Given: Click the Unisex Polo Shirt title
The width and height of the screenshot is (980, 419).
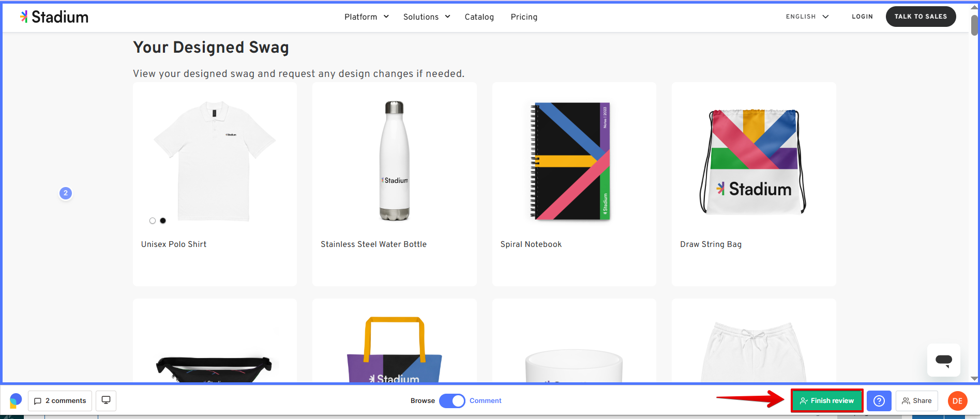Looking at the screenshot, I should [174, 244].
